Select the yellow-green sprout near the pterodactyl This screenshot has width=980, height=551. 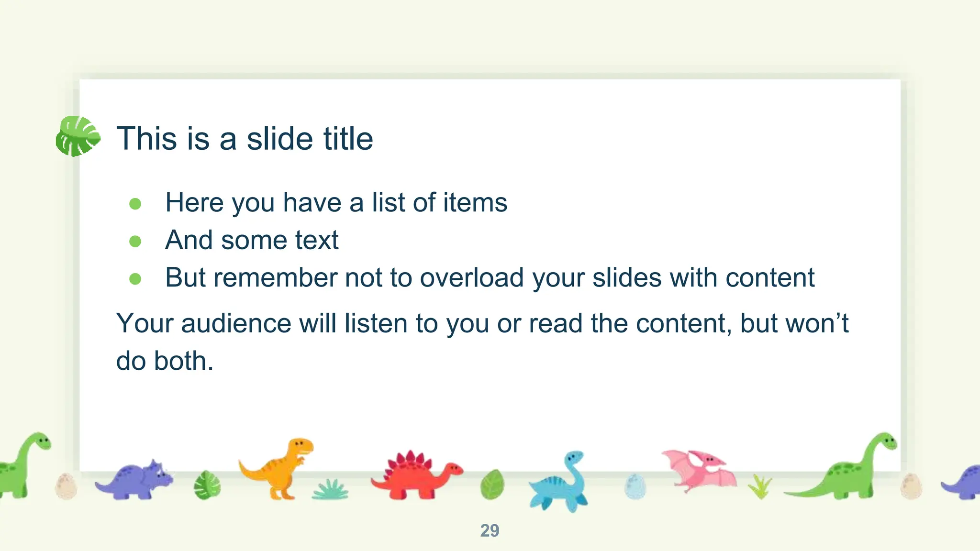pyautogui.click(x=760, y=486)
